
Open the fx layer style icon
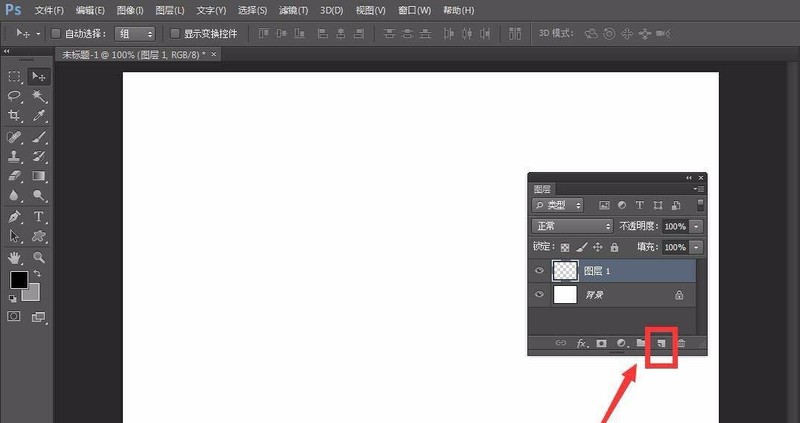[x=582, y=344]
